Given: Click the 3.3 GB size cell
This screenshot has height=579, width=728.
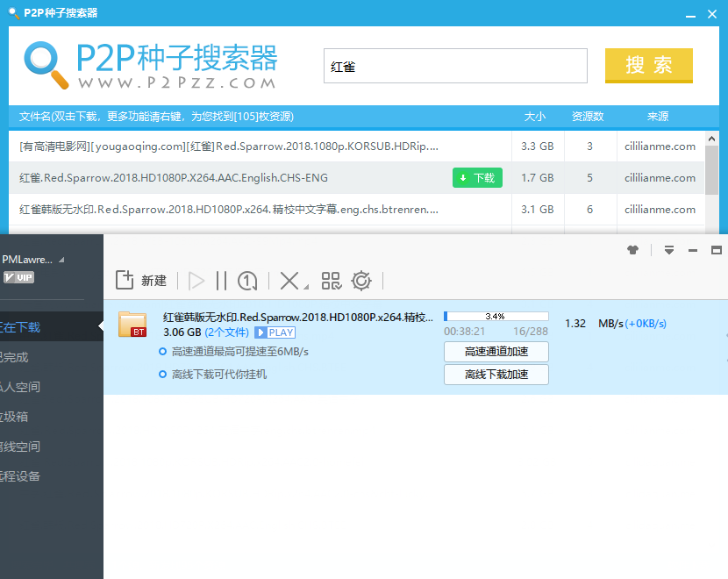Looking at the screenshot, I should click(x=537, y=147).
